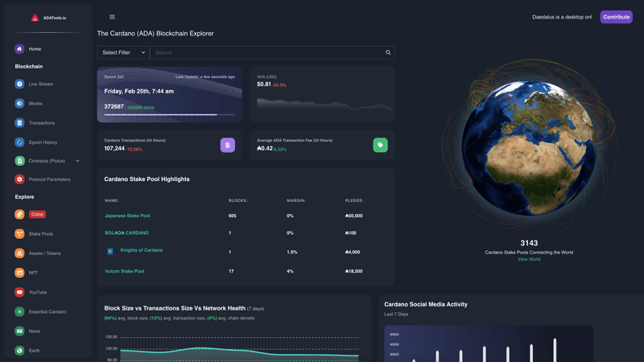This screenshot has height=362, width=644.
Task: Click the Cardano Social Media Activity chart
Action: 489,344
